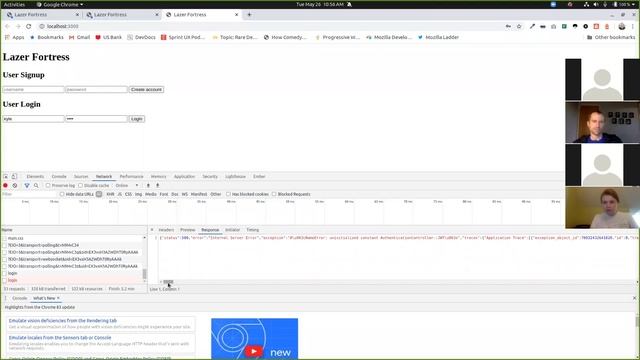640x360 pixels.
Task: Open a new Chrome tab
Action: (x=249, y=15)
